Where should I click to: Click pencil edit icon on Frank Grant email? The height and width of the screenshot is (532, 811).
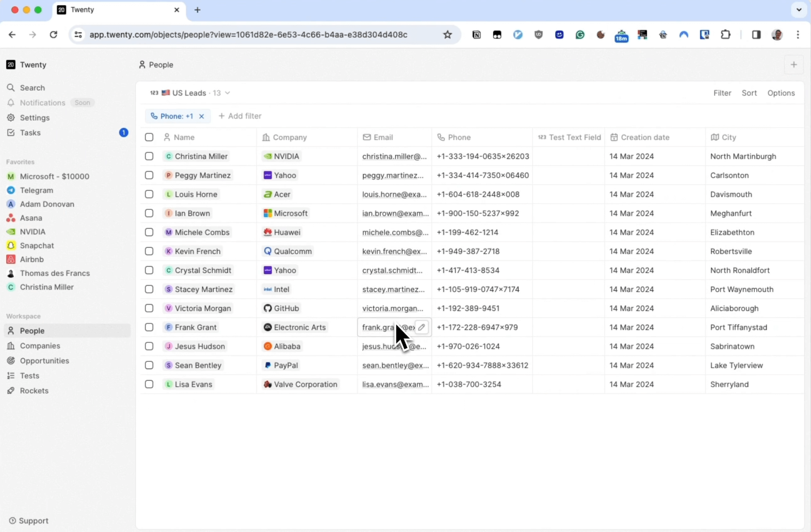421,327
